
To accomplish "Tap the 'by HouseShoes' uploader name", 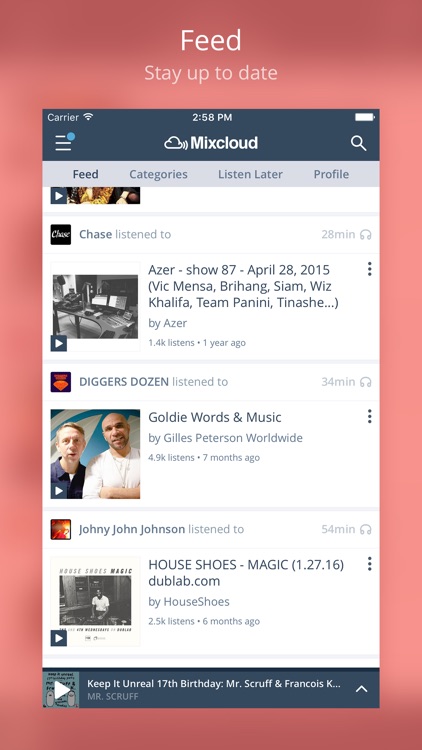I will click(x=189, y=602).
